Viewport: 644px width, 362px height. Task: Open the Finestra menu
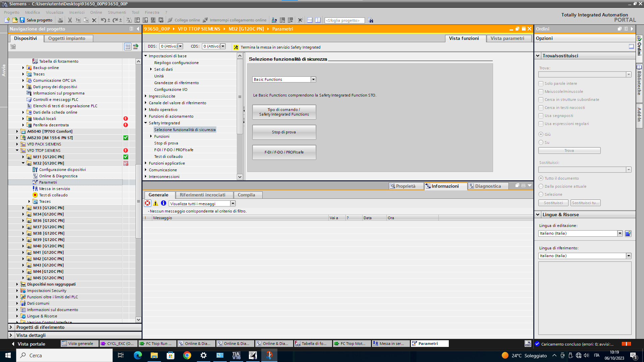(x=152, y=12)
